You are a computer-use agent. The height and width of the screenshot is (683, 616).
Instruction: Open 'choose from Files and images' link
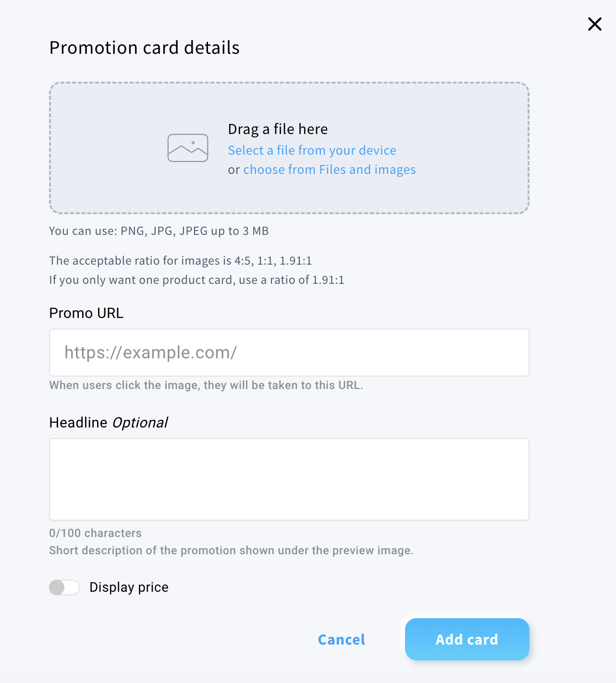coord(329,170)
